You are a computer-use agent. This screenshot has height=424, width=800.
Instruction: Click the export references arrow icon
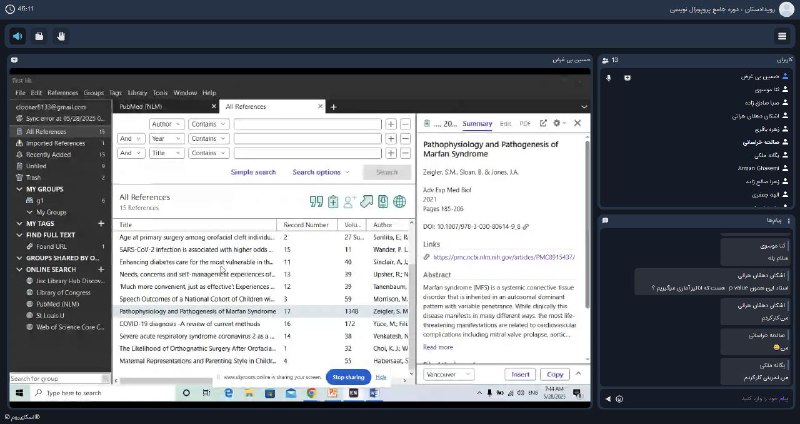[366, 202]
